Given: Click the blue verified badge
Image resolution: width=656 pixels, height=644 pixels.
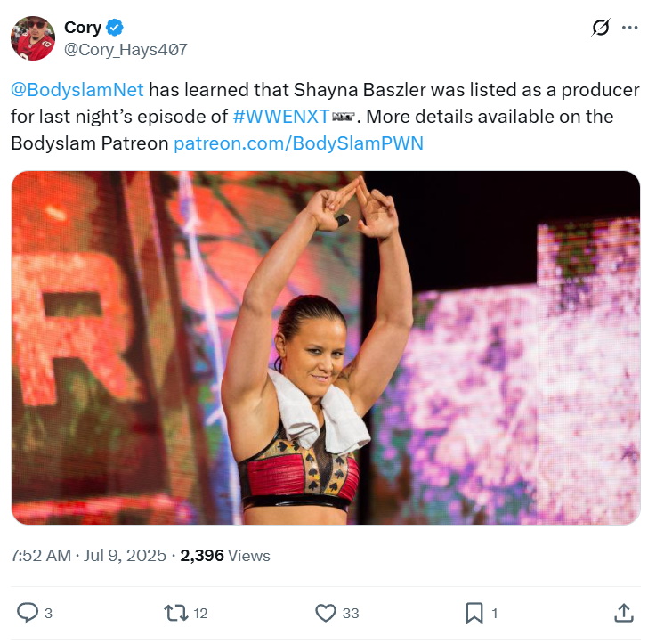Looking at the screenshot, I should [x=116, y=29].
